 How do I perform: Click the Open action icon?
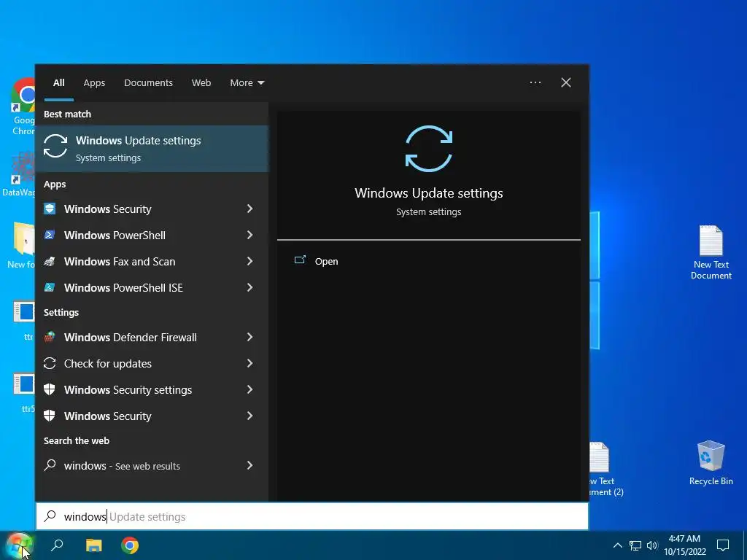point(300,260)
